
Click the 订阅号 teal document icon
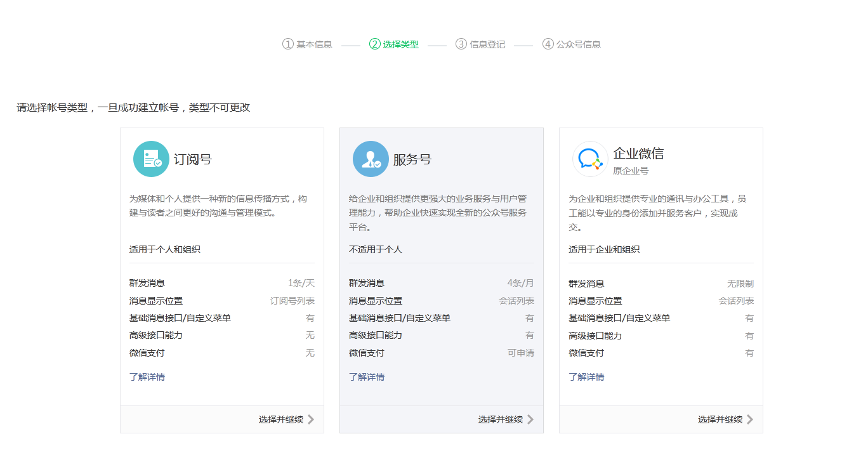pos(151,159)
